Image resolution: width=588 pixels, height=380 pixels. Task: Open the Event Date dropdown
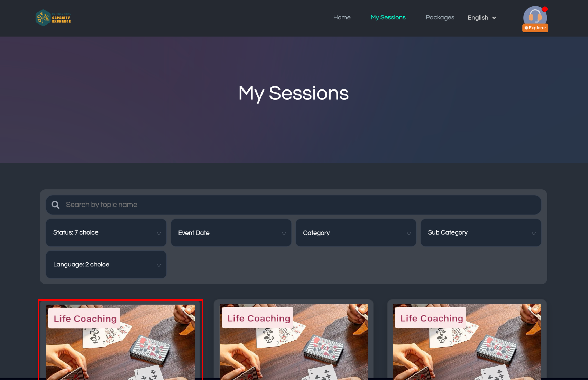tap(231, 233)
